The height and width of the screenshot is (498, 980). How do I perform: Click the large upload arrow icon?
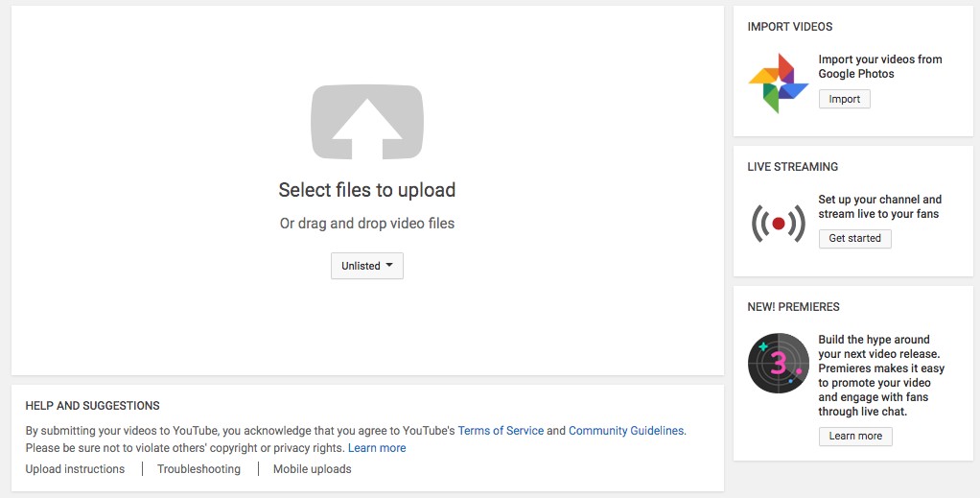pos(366,122)
